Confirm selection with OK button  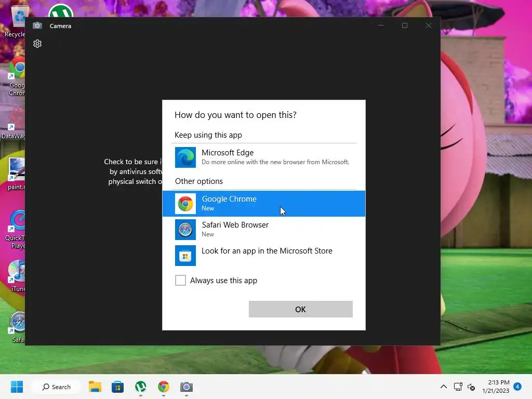(301, 309)
